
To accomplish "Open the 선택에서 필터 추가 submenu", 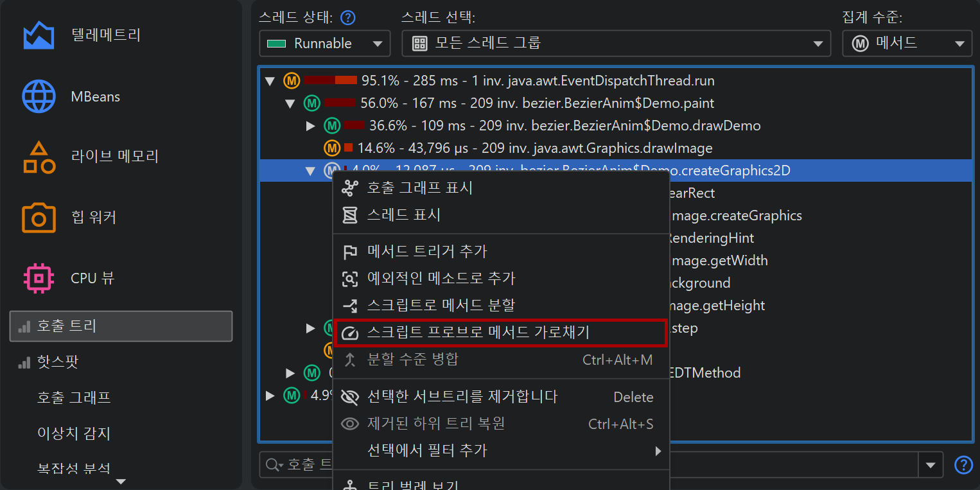I will (x=501, y=451).
